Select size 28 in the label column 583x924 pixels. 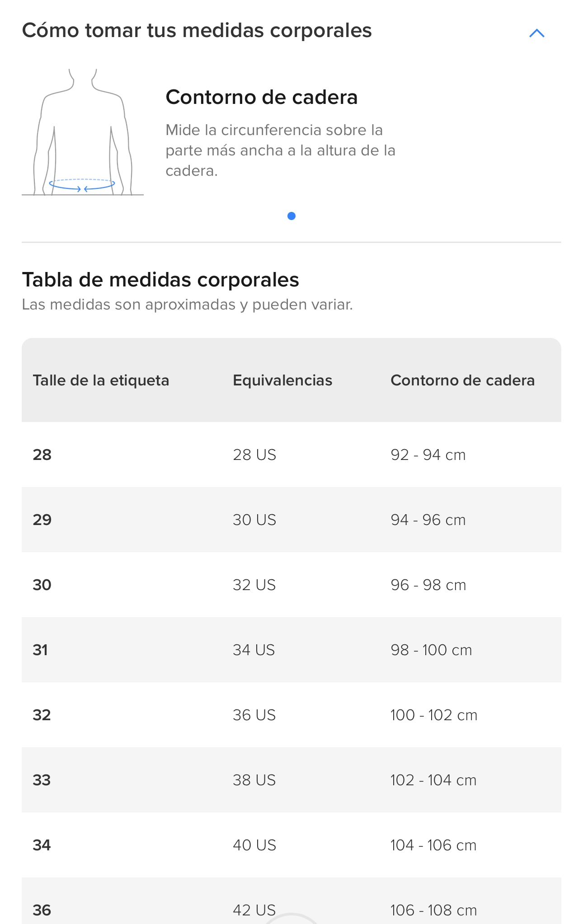(x=42, y=455)
